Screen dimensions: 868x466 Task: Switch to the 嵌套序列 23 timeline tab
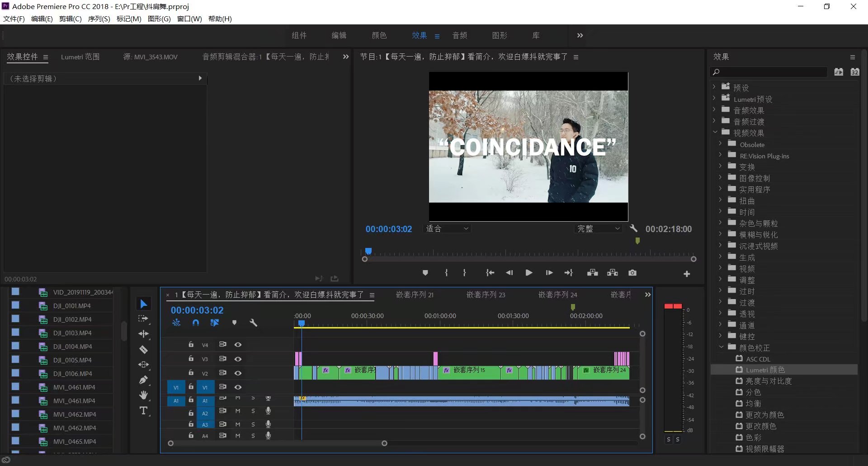pos(486,295)
